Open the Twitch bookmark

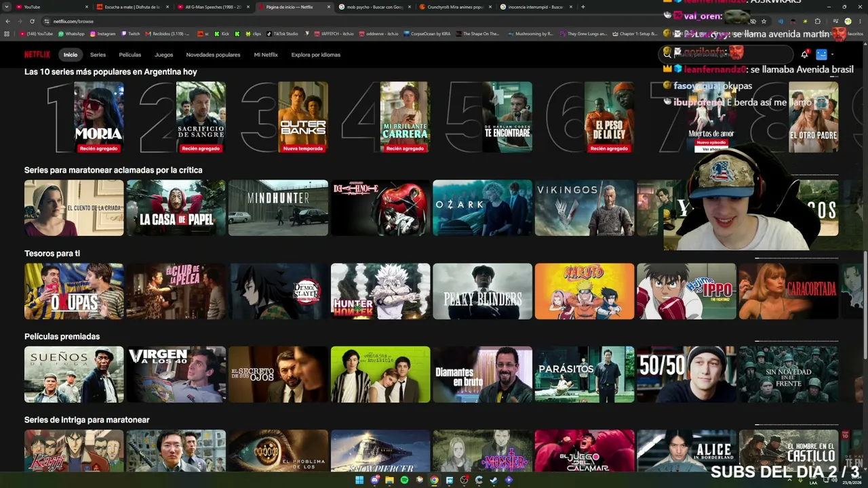click(x=130, y=34)
